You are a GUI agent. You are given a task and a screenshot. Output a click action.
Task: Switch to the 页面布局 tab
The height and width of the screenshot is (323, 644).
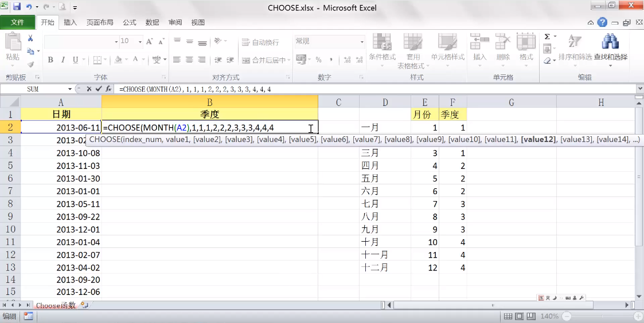[100, 22]
